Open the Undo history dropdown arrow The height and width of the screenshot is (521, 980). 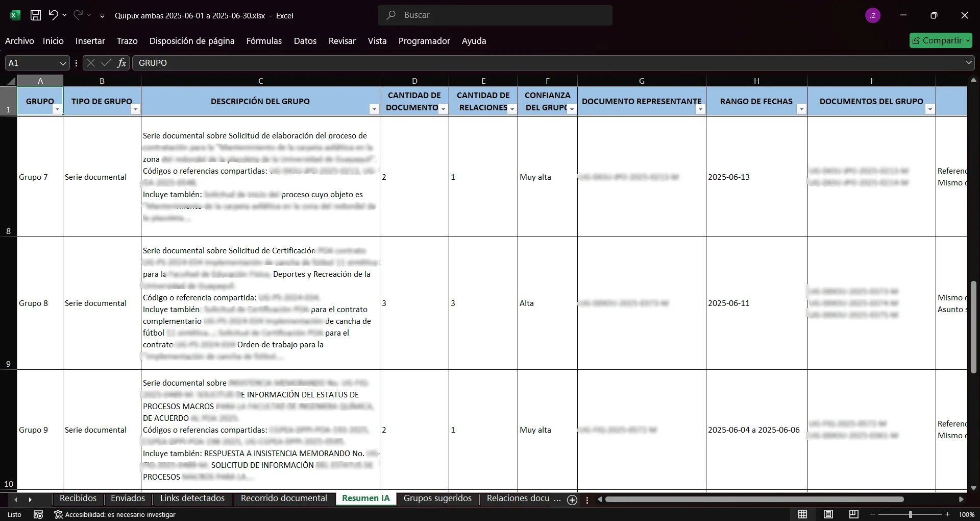point(64,15)
